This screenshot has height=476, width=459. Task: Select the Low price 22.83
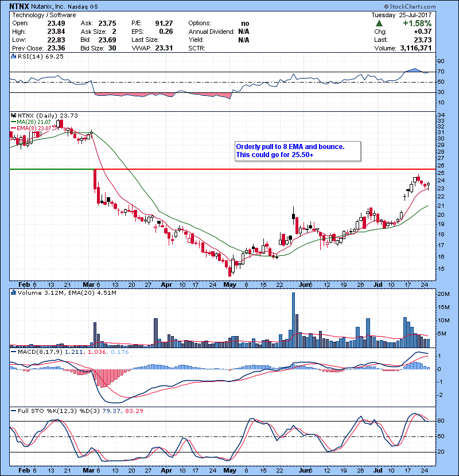(56, 40)
